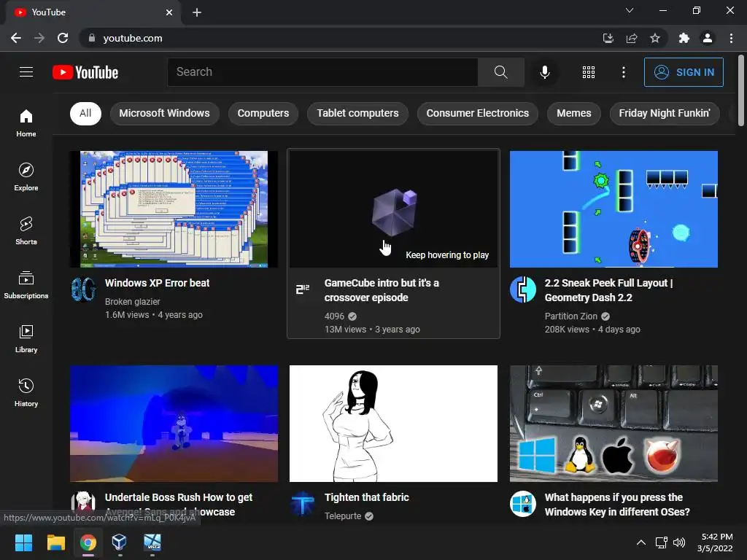The image size is (747, 560).
Task: Open Windows Key in different OSes title
Action: point(617,505)
